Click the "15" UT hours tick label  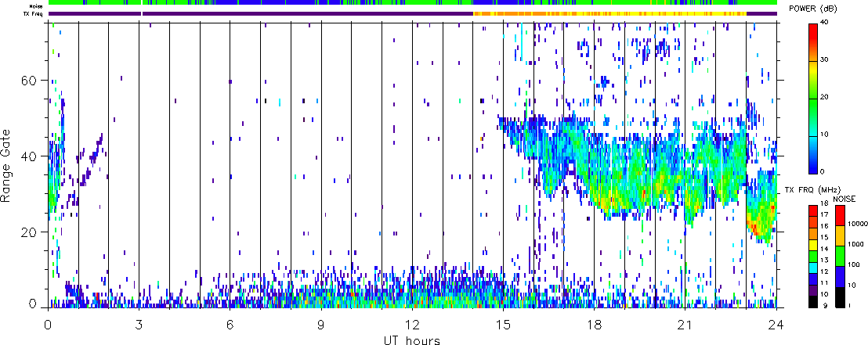(x=503, y=324)
